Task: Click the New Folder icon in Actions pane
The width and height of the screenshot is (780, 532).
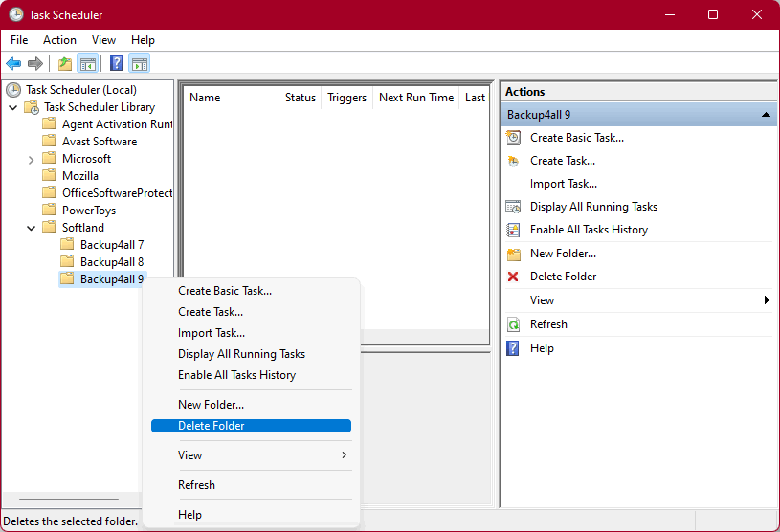Action: point(513,255)
